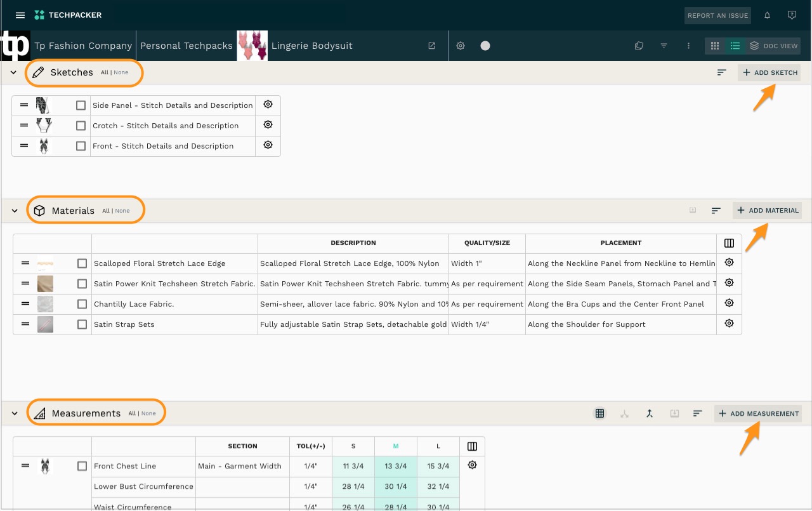
Task: Select None in Measurements section
Action: pos(148,413)
